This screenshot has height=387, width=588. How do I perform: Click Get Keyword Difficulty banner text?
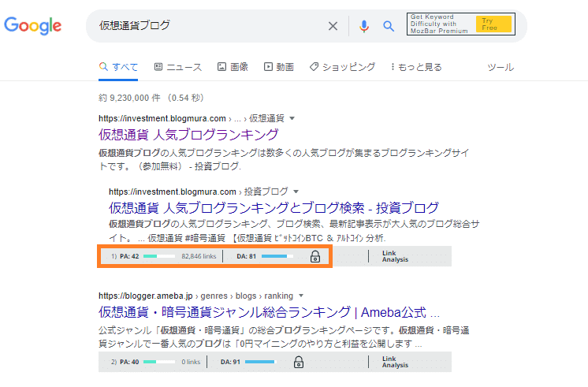(439, 24)
